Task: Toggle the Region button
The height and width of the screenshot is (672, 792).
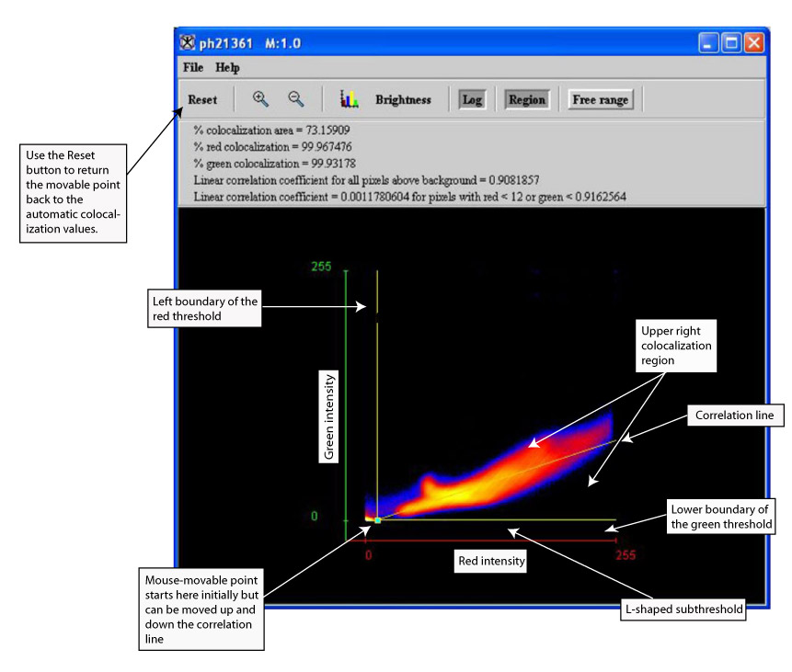Action: (526, 100)
